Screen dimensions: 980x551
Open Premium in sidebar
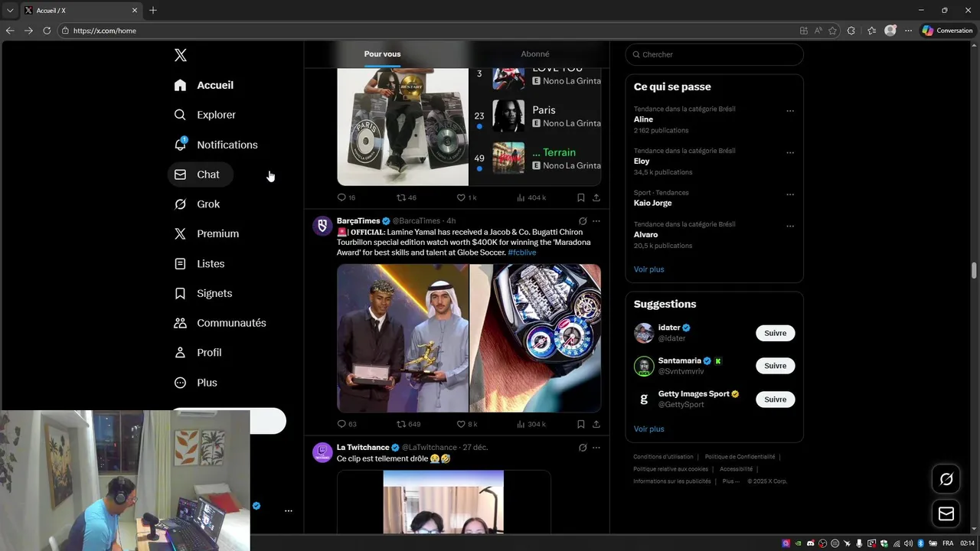(x=207, y=234)
